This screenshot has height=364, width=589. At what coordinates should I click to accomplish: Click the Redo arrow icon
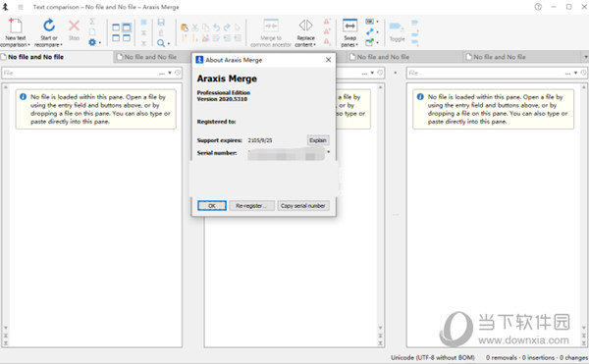click(227, 27)
